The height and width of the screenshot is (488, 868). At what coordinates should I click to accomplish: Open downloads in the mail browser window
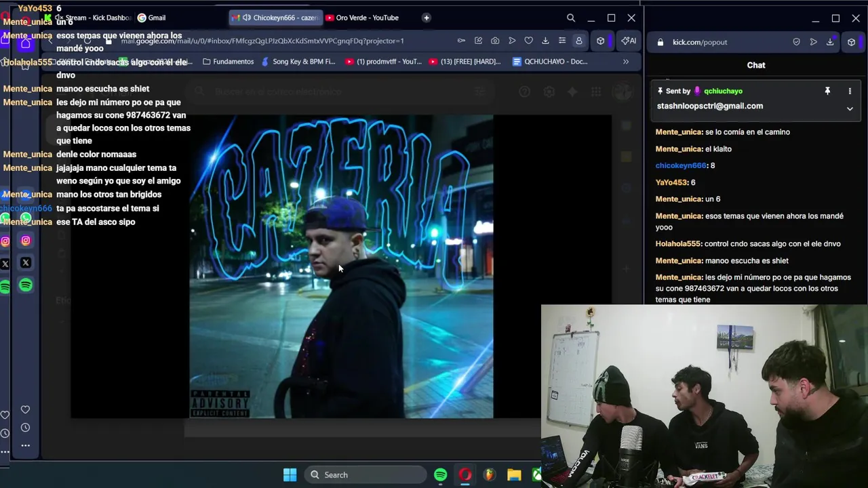(x=545, y=41)
